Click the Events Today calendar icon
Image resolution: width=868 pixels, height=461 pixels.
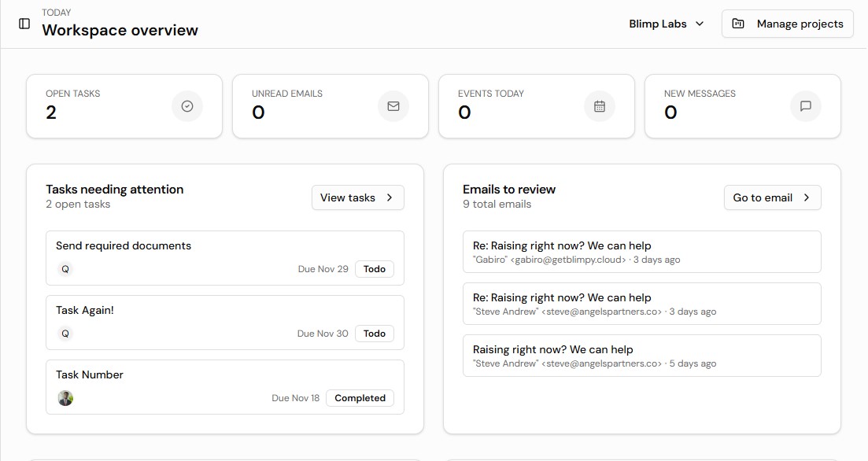[600, 106]
